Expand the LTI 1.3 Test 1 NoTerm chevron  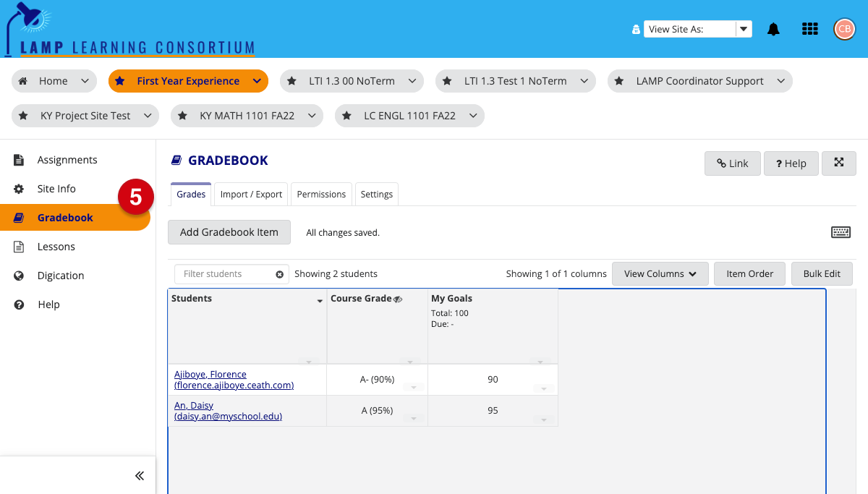pyautogui.click(x=584, y=81)
